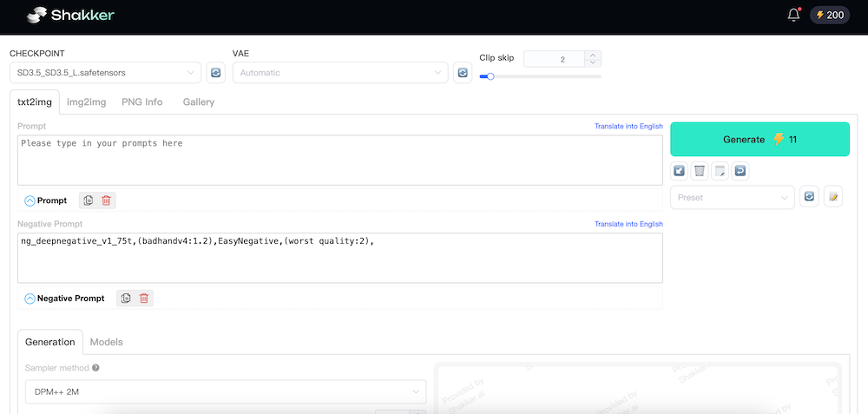Copy the Prompt text
Image resolution: width=868 pixels, height=414 pixels.
tap(88, 200)
